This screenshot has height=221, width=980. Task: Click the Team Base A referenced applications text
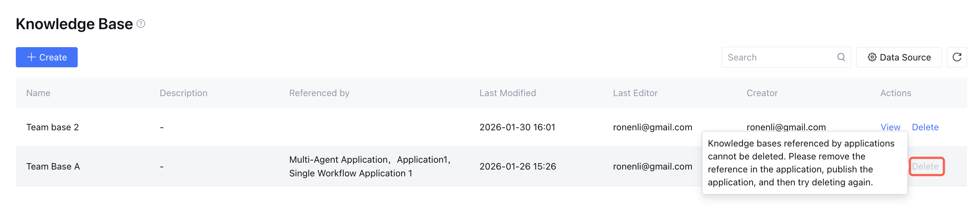pyautogui.click(x=369, y=167)
